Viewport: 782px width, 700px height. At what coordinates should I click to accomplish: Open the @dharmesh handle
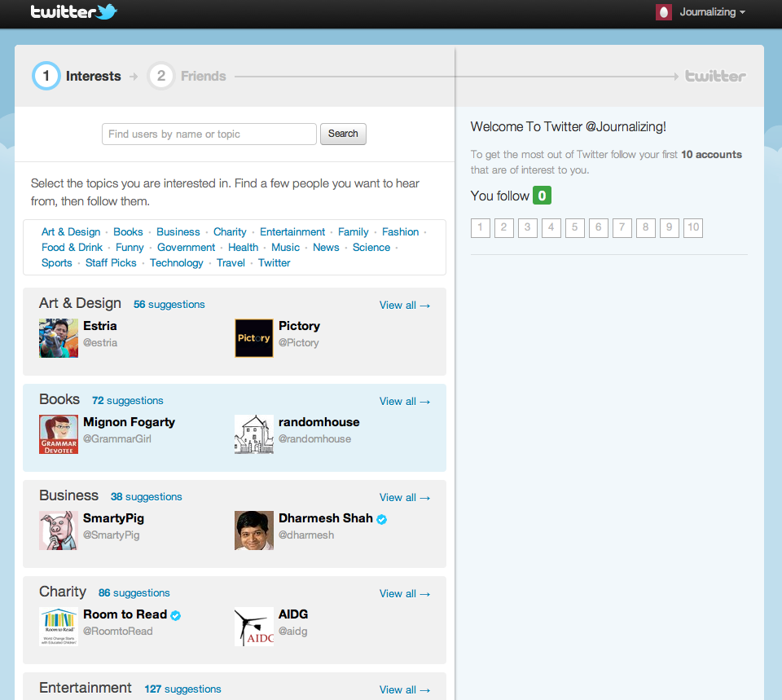[306, 535]
